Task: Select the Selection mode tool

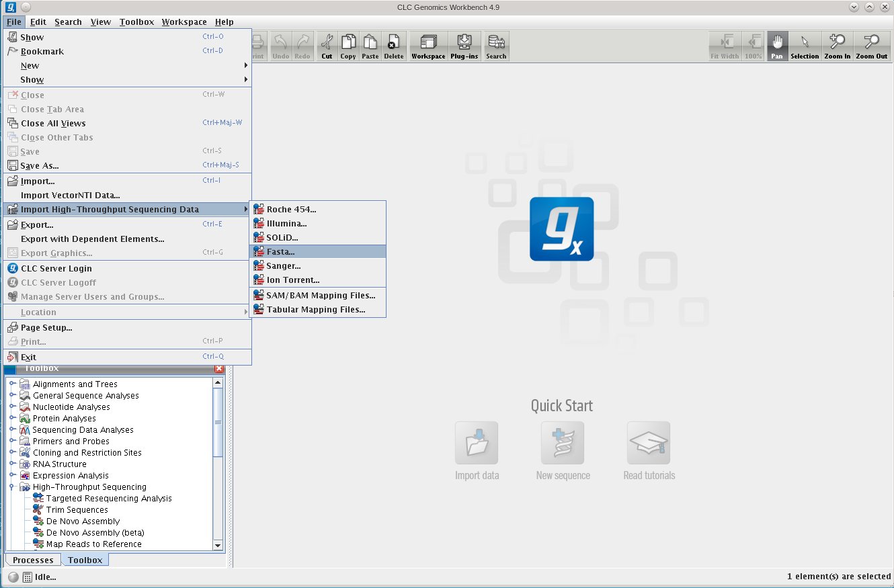Action: [x=805, y=46]
